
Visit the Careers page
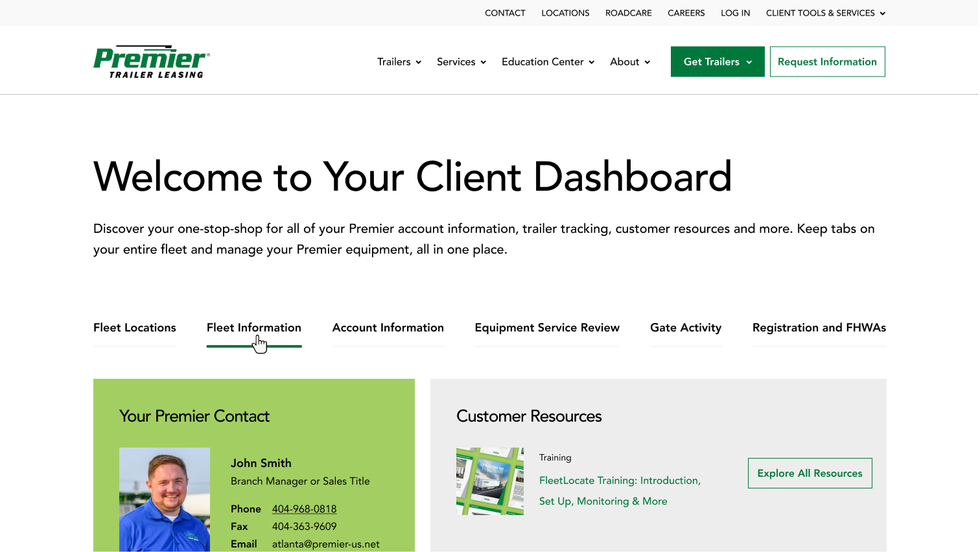click(686, 13)
